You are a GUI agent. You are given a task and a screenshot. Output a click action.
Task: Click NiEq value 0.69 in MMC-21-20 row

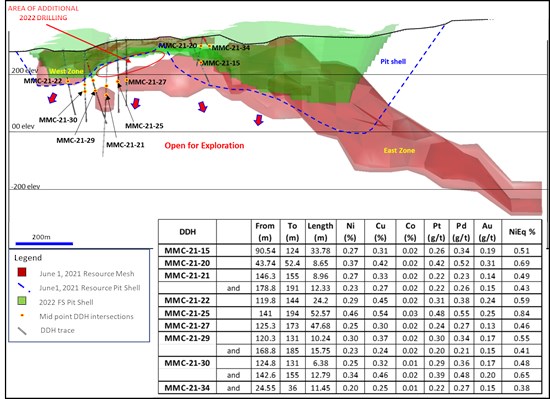click(x=522, y=263)
